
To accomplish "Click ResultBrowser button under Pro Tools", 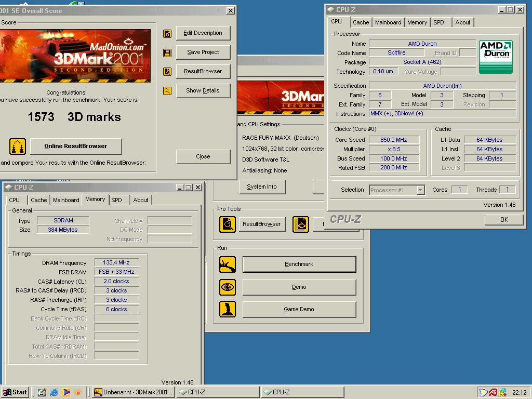I will coord(262,224).
